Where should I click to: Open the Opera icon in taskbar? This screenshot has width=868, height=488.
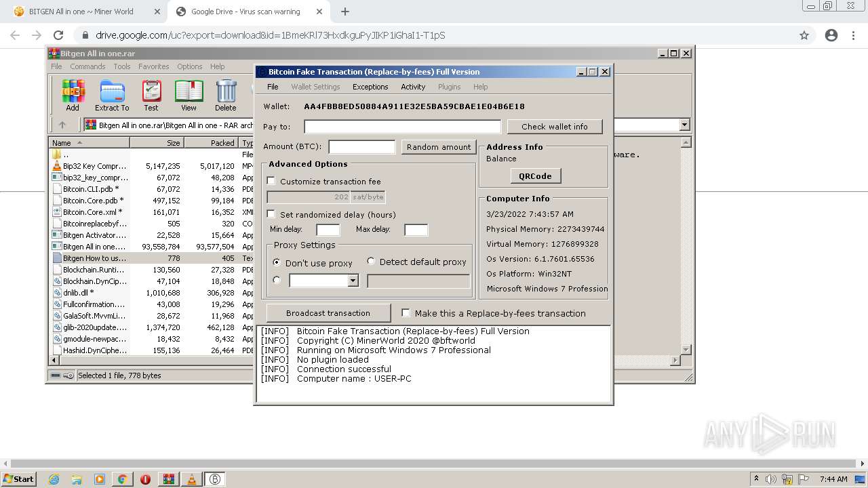145,479
